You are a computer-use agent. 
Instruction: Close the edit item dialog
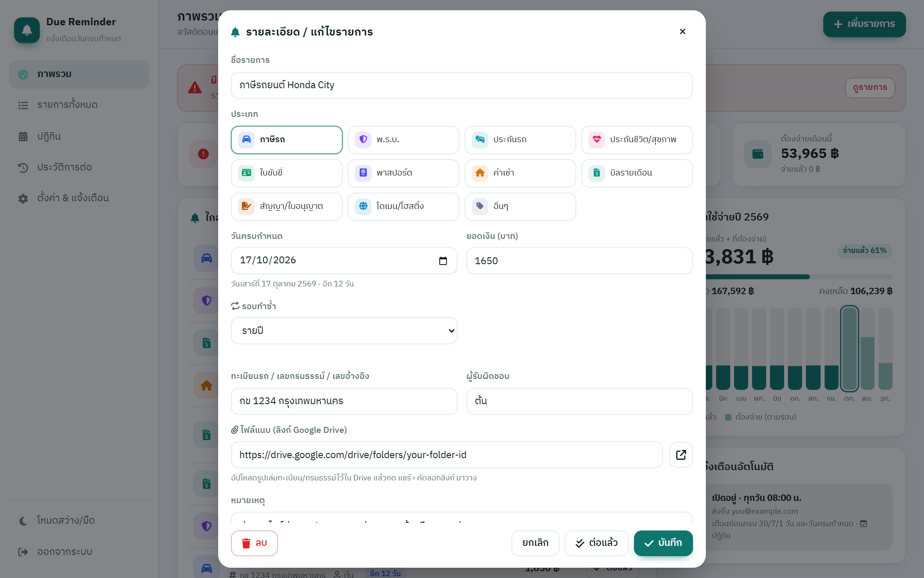tap(682, 31)
